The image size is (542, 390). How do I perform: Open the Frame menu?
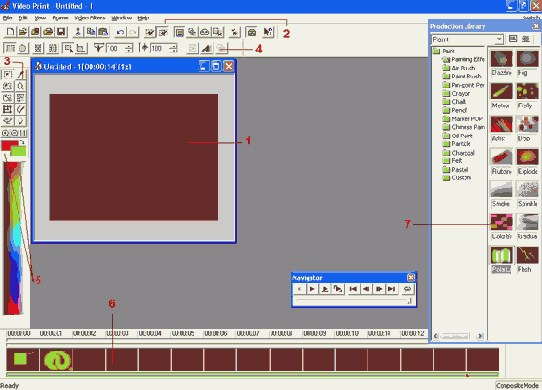coord(60,18)
